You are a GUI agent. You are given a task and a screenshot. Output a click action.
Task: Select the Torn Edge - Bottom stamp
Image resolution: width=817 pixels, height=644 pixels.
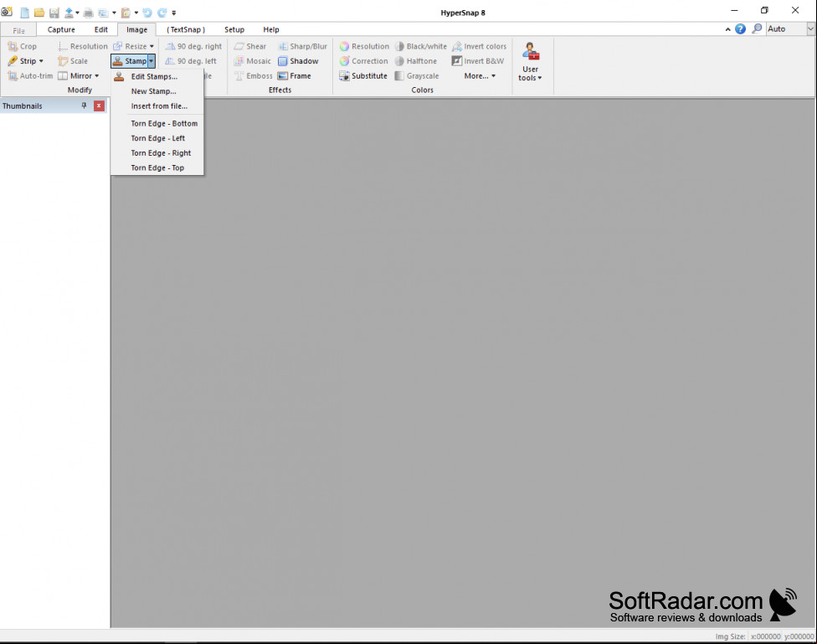pyautogui.click(x=157, y=124)
